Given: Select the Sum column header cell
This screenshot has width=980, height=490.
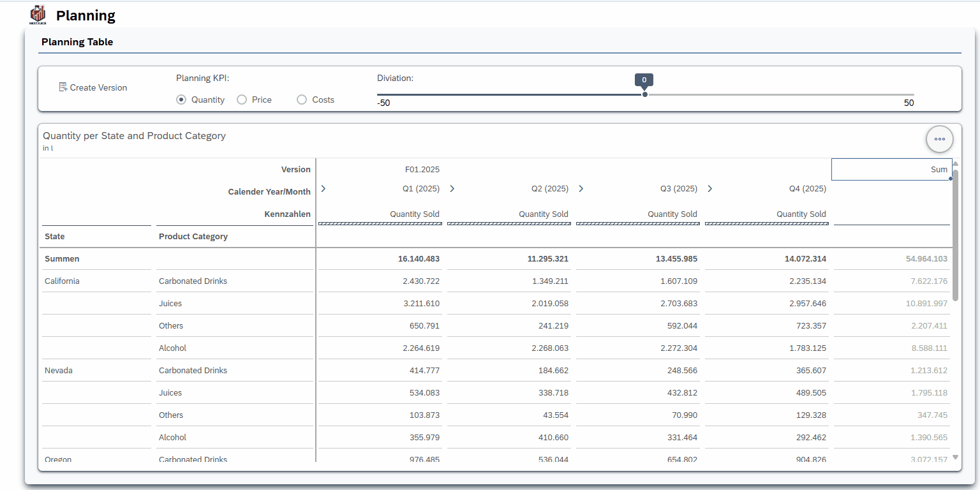Looking at the screenshot, I should pos(892,170).
